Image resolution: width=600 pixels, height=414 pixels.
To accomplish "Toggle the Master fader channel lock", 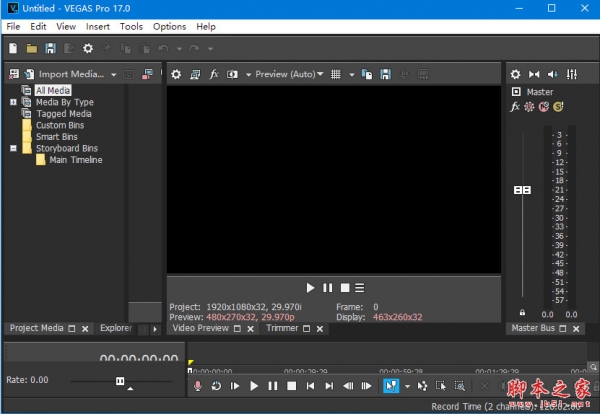I will pos(522,313).
